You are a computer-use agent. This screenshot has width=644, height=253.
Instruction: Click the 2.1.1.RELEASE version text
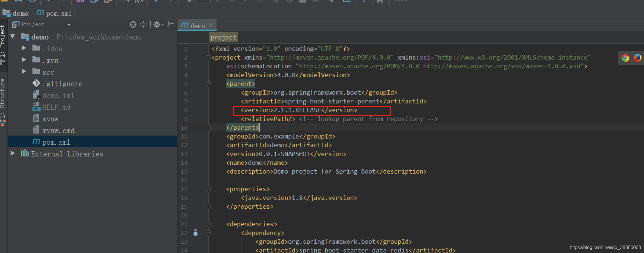297,110
